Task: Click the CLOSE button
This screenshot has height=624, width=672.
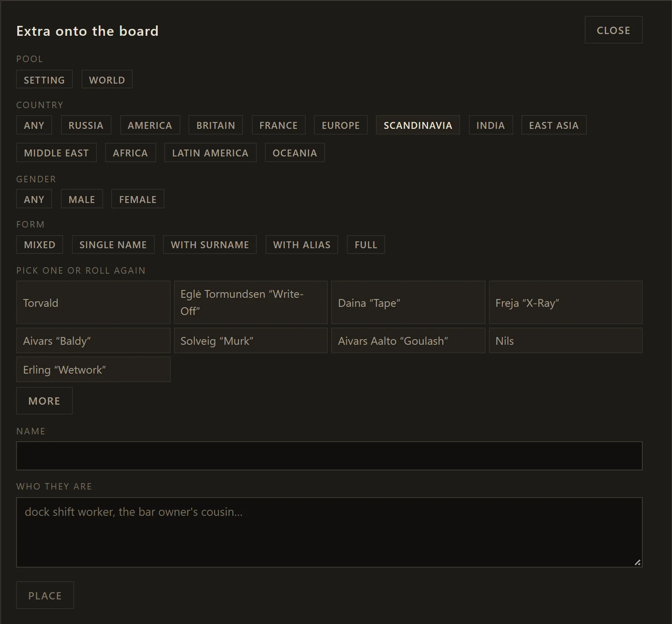Action: (x=613, y=30)
